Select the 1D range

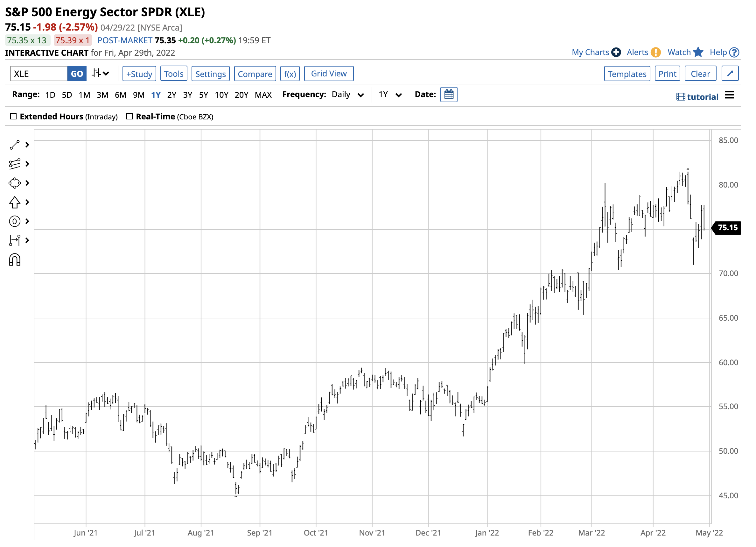pos(50,96)
